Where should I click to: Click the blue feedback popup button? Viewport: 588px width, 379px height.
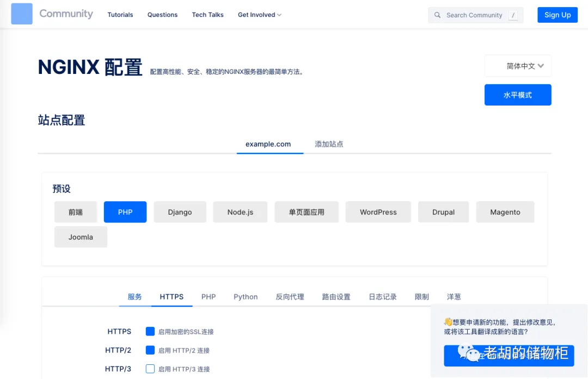coord(509,356)
